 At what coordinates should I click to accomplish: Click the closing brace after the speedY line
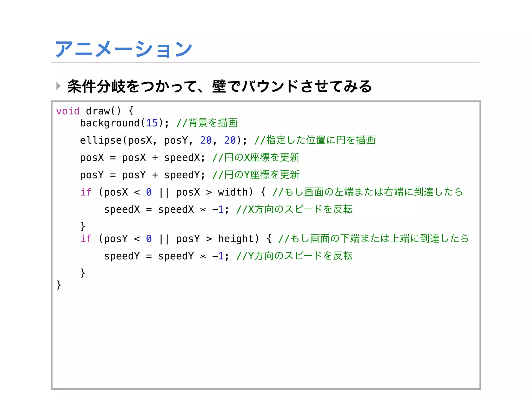(x=83, y=273)
